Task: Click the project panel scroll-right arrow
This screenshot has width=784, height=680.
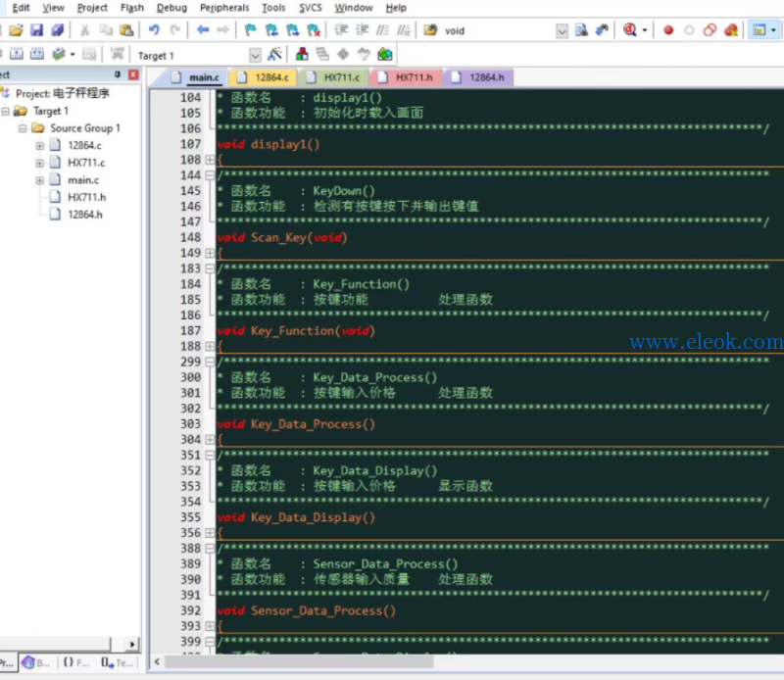Action: pos(131,644)
